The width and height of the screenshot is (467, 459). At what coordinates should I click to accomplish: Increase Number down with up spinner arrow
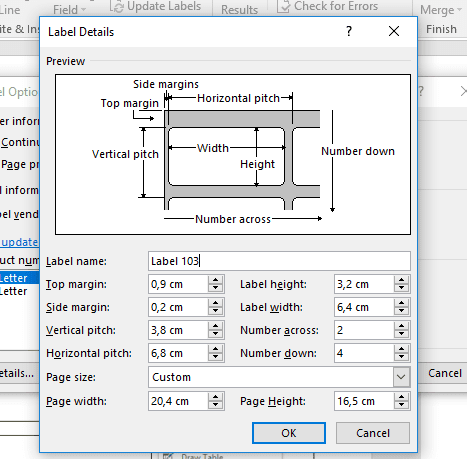pos(401,349)
